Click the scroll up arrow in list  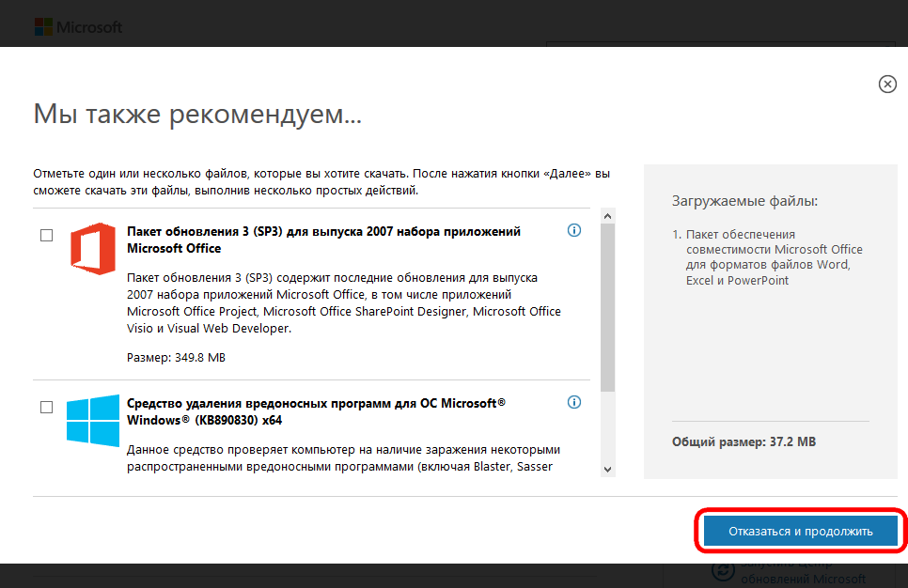[607, 216]
